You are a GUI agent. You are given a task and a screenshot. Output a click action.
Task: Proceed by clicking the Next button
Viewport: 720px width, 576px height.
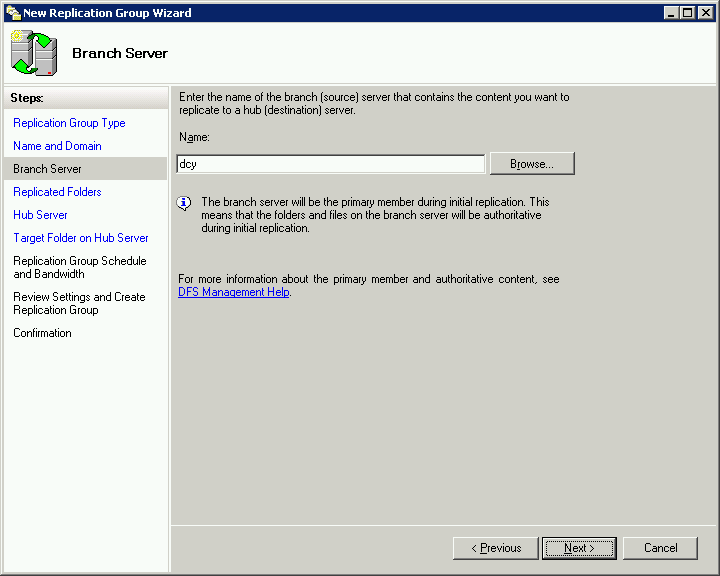pos(579,548)
